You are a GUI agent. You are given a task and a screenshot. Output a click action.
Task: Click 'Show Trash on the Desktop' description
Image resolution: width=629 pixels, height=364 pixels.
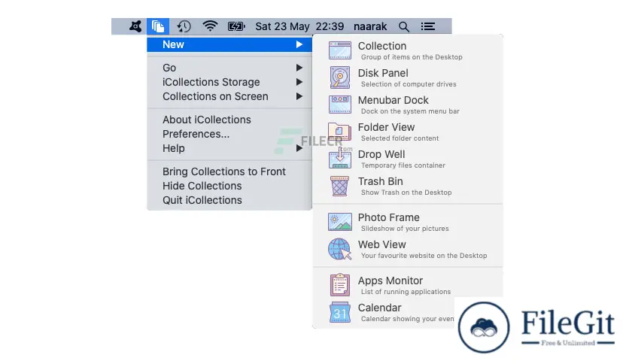pos(406,193)
